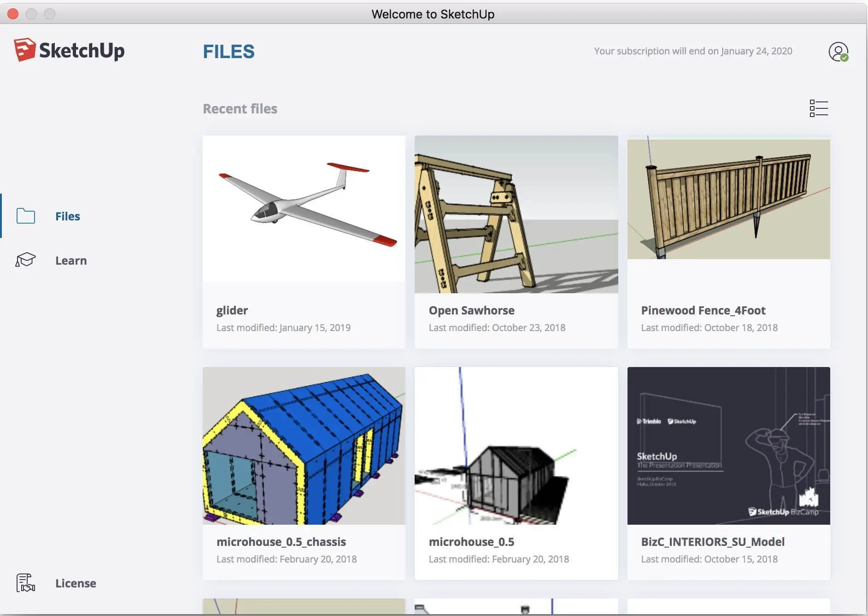Image resolution: width=868 pixels, height=616 pixels.
Task: Click the License certificate icon
Action: pos(25,583)
